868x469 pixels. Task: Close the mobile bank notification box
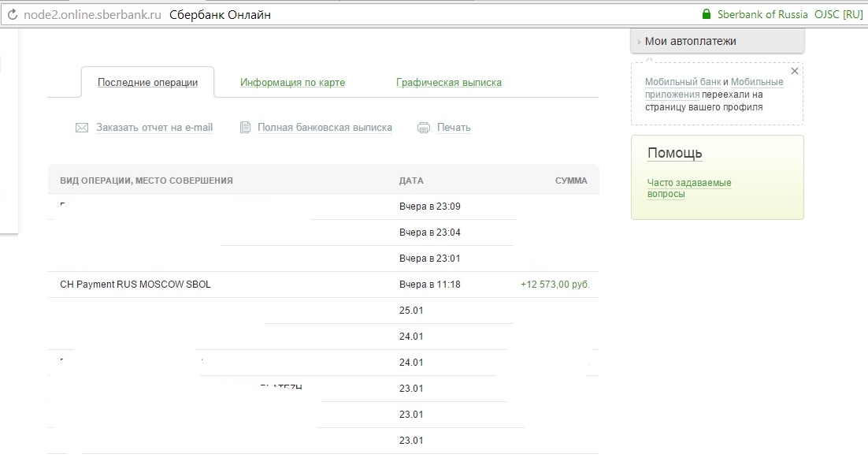point(794,71)
